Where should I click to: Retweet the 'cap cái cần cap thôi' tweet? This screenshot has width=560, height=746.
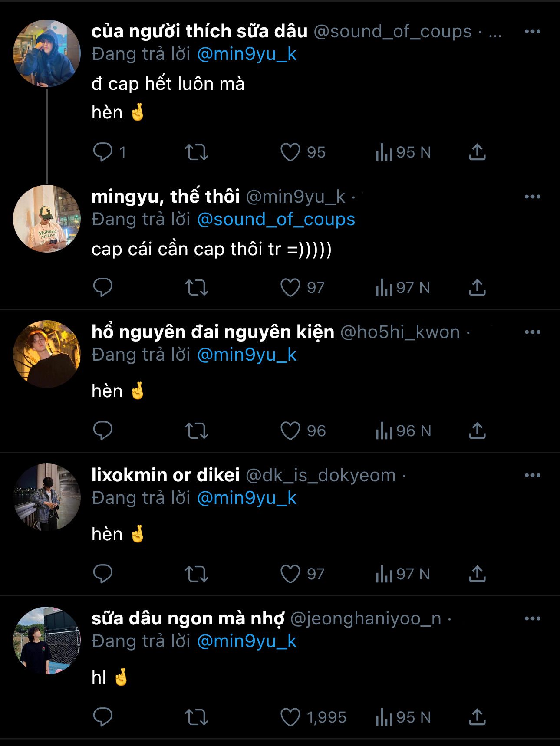(x=197, y=288)
